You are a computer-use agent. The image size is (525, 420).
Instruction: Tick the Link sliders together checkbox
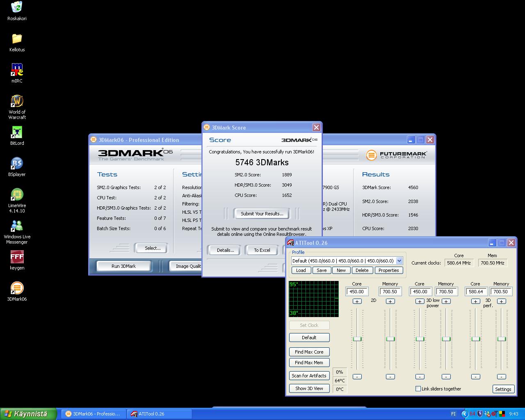pyautogui.click(x=418, y=388)
